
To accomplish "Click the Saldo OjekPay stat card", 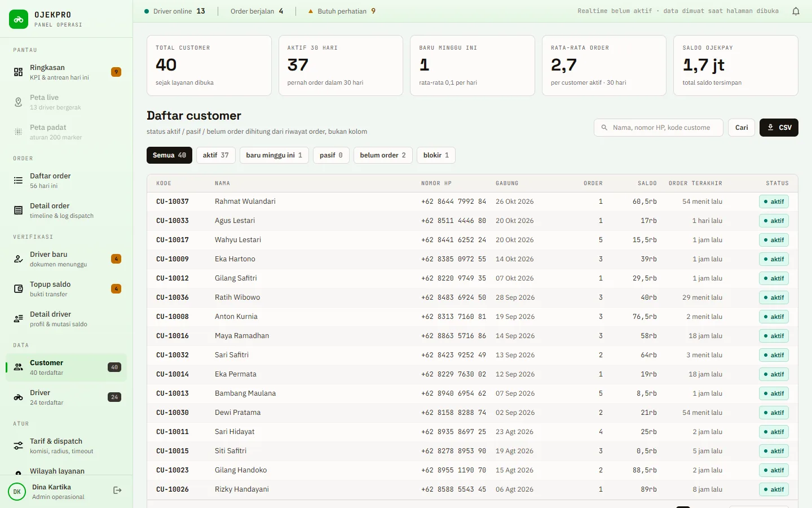I will [736, 65].
